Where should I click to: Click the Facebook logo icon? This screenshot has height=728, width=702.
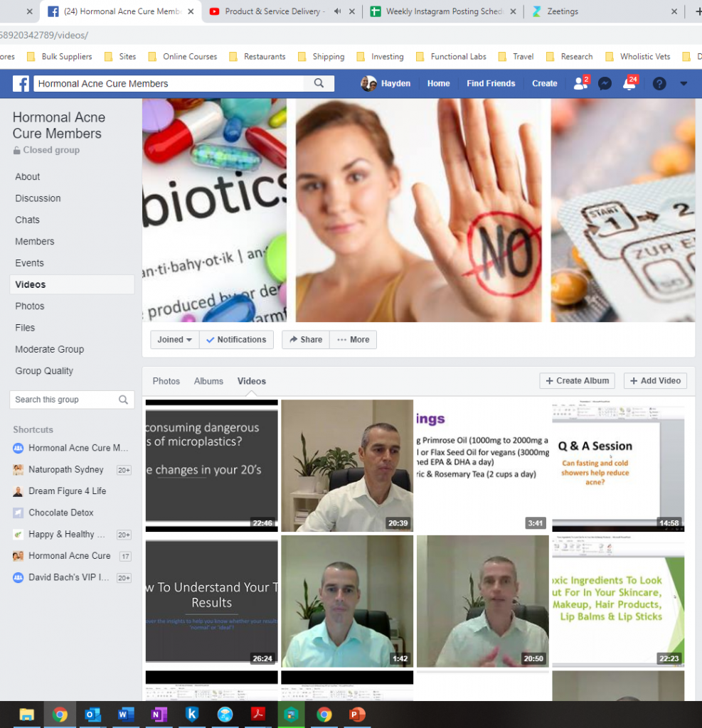pyautogui.click(x=21, y=83)
